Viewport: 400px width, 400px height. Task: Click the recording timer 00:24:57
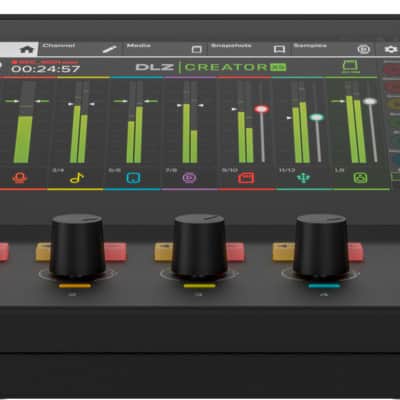46,69
